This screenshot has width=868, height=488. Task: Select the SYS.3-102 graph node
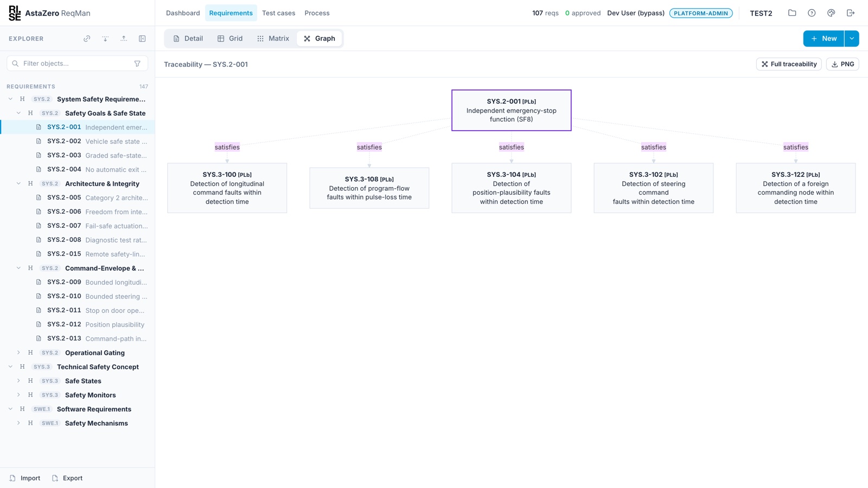tap(653, 188)
